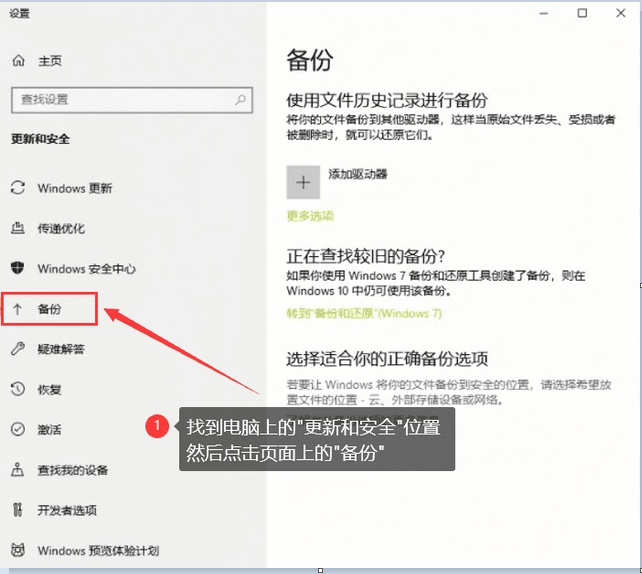Click the Home house icon
The width and height of the screenshot is (642, 574).
click(18, 61)
